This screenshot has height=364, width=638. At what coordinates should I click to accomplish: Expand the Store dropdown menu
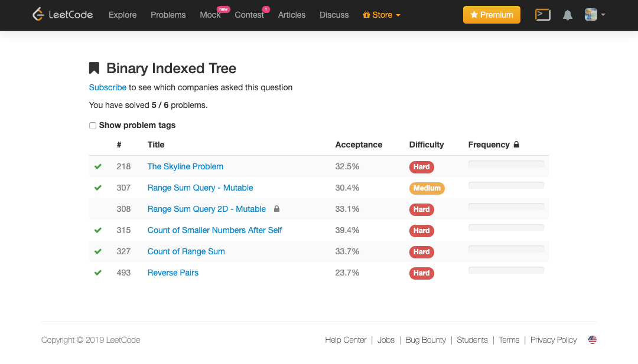pyautogui.click(x=381, y=15)
